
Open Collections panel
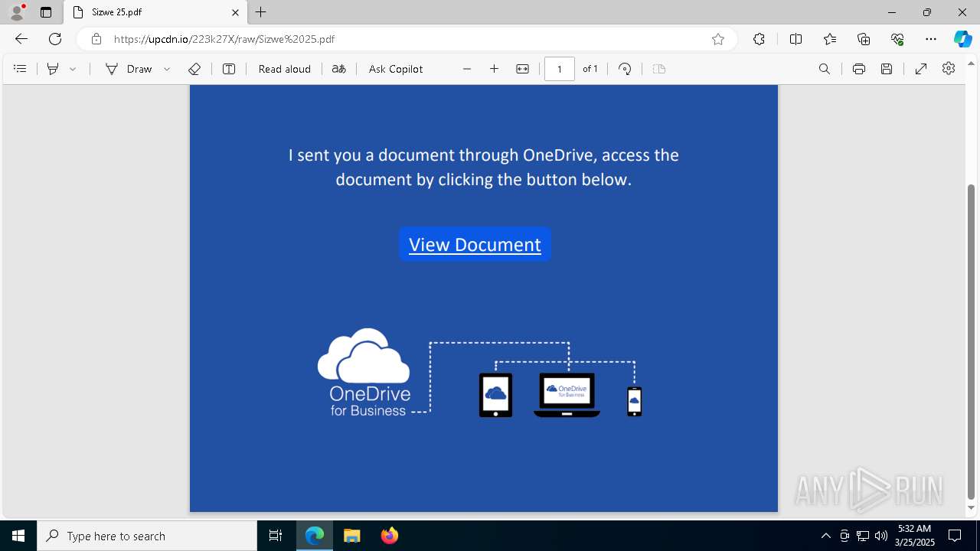coord(864,39)
